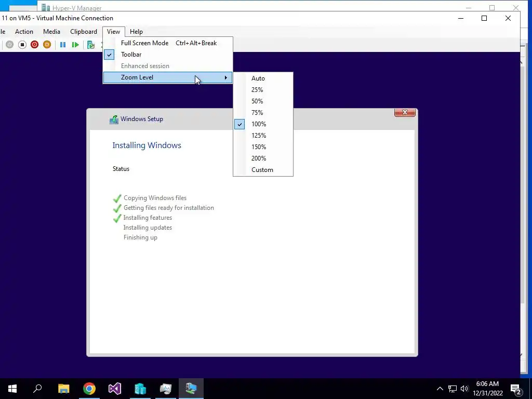532x399 pixels.
Task: Click the green Reset/resume play icon
Action: (75, 45)
